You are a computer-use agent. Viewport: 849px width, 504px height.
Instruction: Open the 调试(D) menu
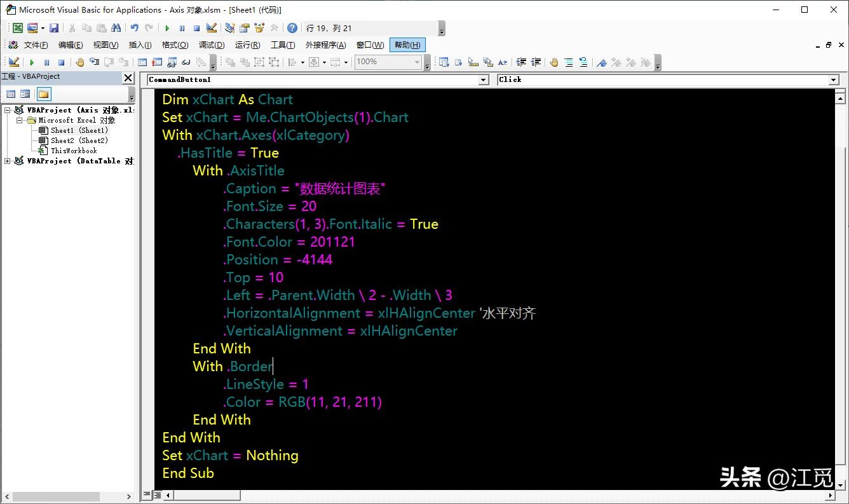(212, 44)
